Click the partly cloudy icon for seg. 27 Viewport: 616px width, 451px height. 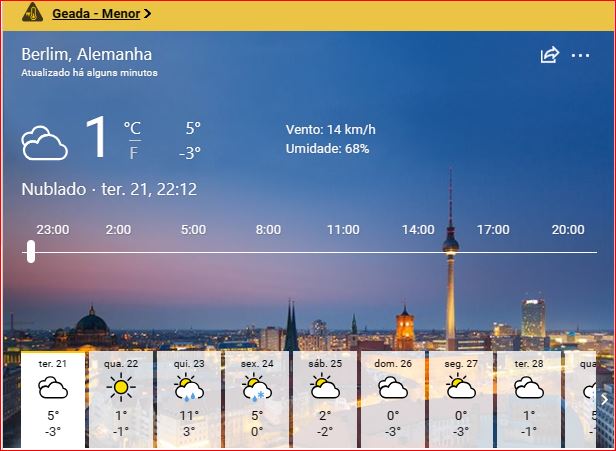click(x=461, y=387)
